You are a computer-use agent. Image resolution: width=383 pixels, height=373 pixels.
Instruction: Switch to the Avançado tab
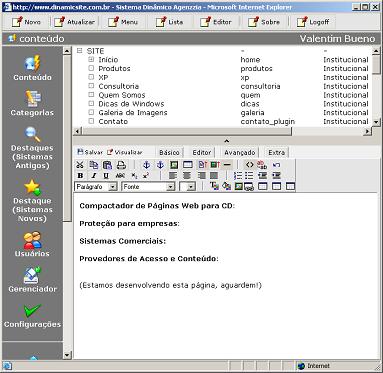(239, 152)
